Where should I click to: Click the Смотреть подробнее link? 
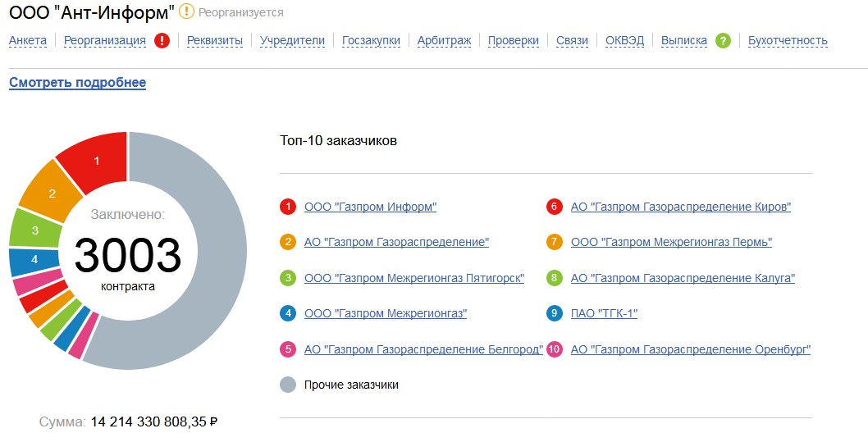[77, 83]
